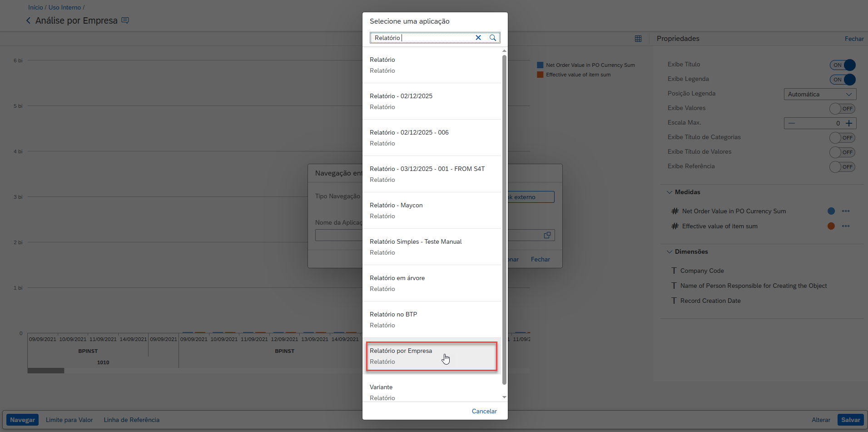
Task: Collapse the Medidas section
Action: [670, 192]
